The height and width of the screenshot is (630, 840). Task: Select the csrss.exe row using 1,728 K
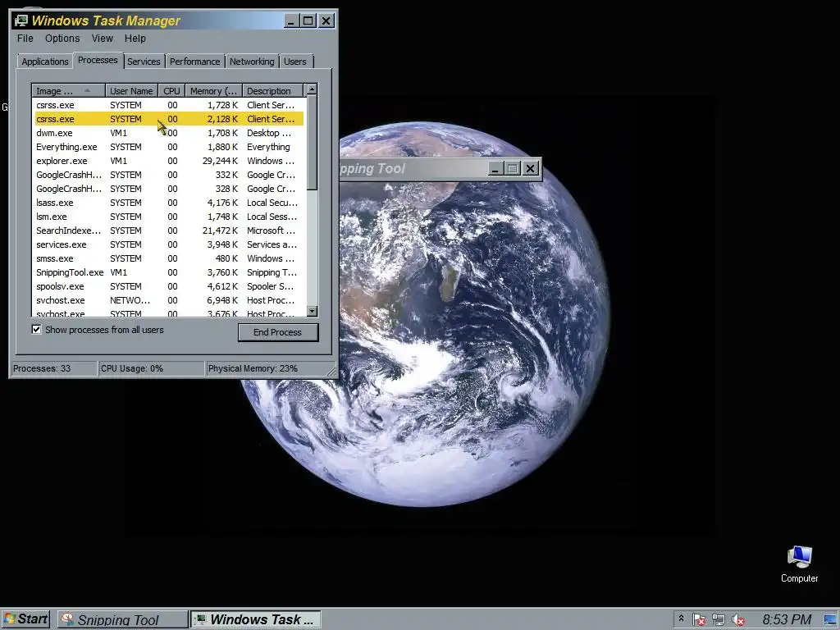coord(169,105)
